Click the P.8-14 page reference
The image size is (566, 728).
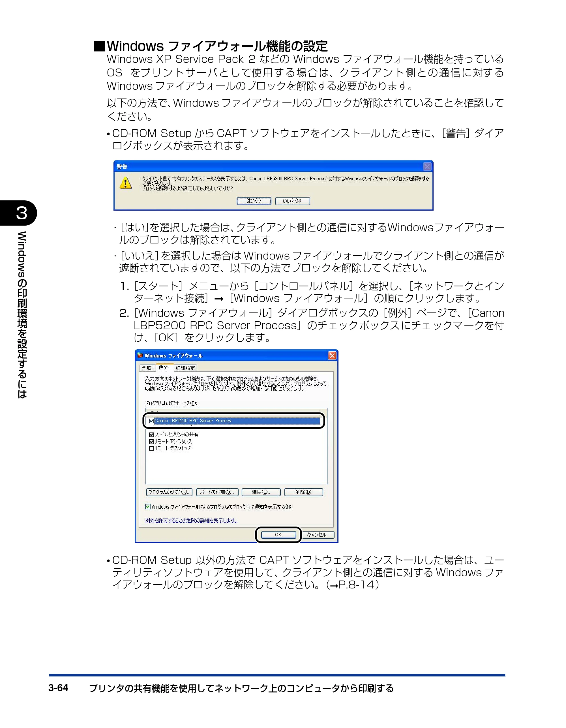356,585
